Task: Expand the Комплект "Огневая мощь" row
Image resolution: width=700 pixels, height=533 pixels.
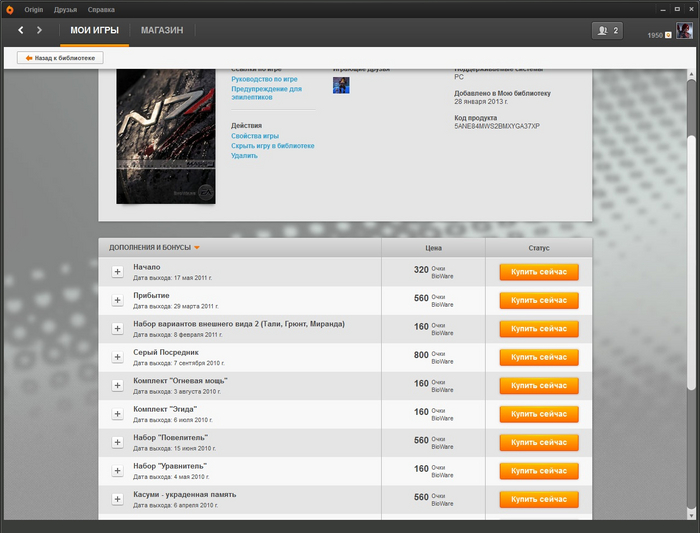Action: pos(117,385)
